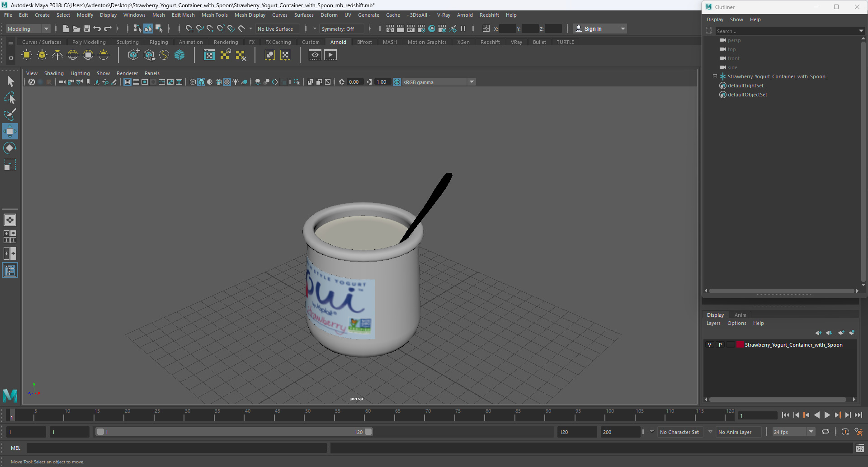Toggle layer playback P box

[x=720, y=345]
